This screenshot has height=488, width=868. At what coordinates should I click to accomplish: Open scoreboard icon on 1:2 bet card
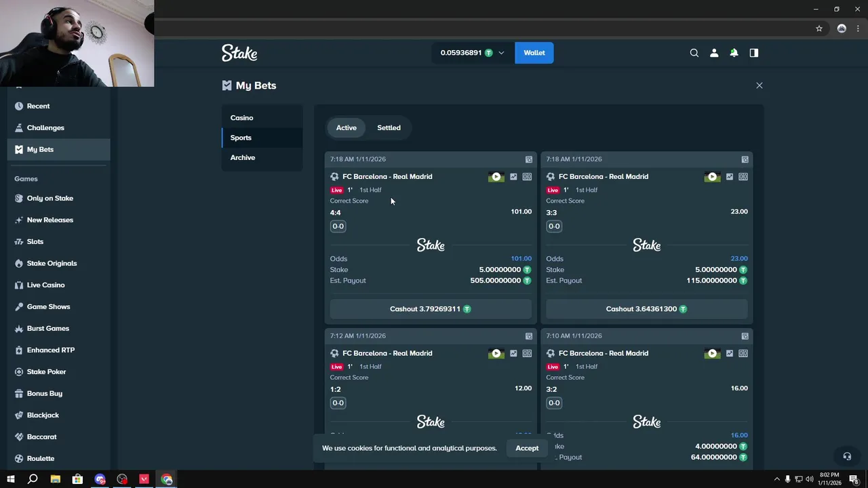(x=527, y=354)
